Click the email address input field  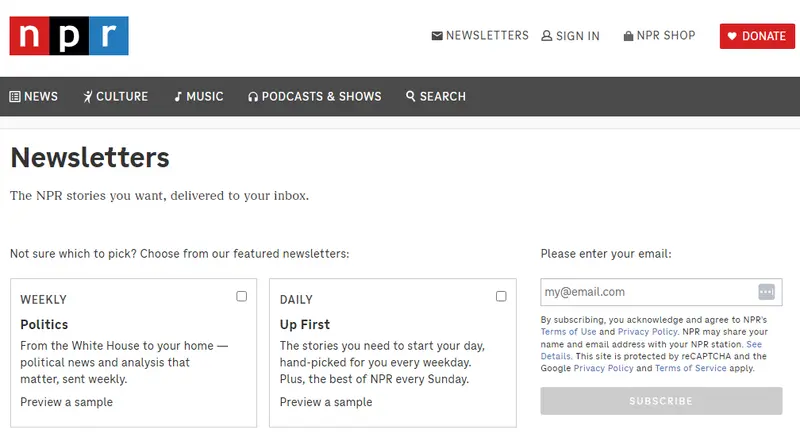(648, 292)
